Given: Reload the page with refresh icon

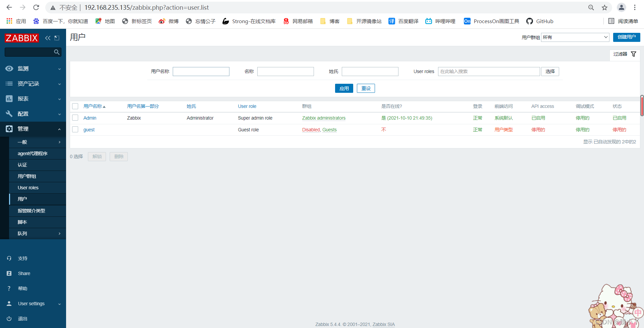Looking at the screenshot, I should 36,7.
